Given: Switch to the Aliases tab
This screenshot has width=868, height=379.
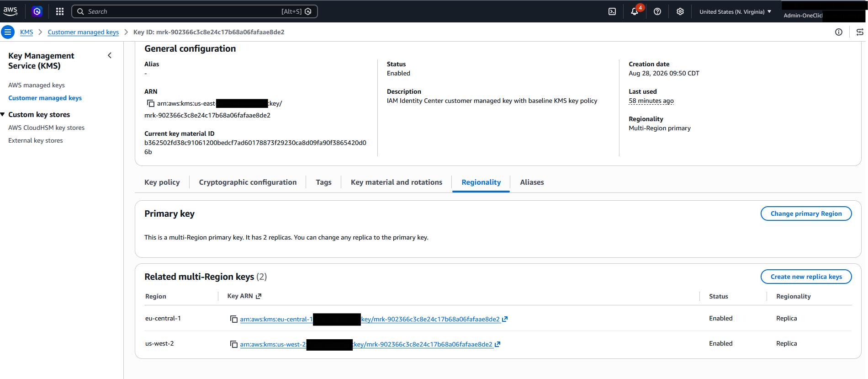Looking at the screenshot, I should (x=532, y=182).
